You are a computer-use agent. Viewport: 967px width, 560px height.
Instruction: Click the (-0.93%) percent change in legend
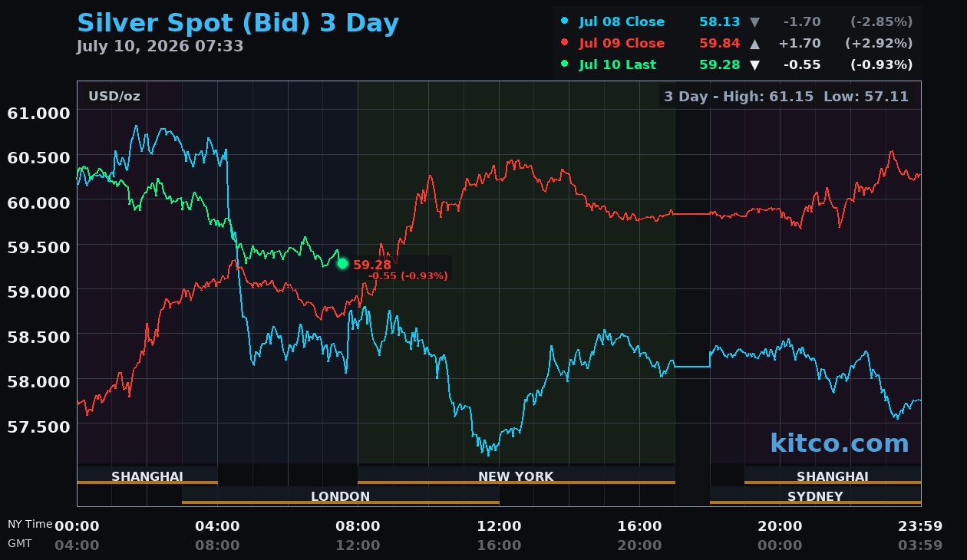pyautogui.click(x=881, y=65)
